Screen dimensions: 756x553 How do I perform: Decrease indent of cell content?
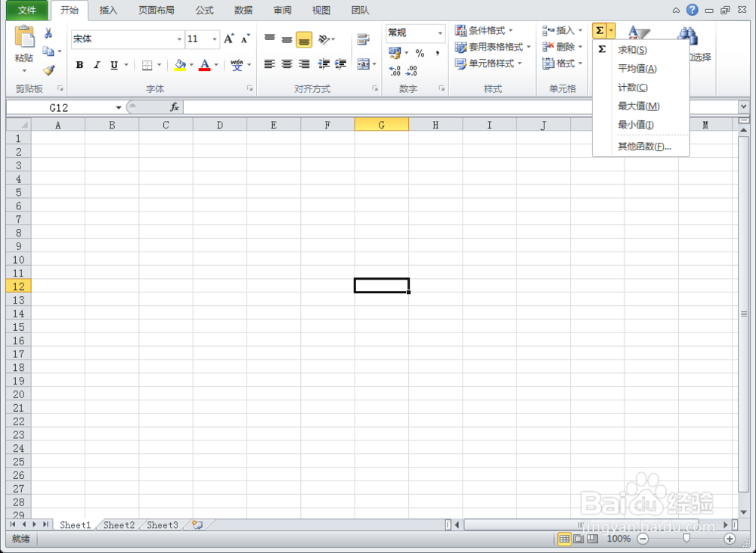324,64
